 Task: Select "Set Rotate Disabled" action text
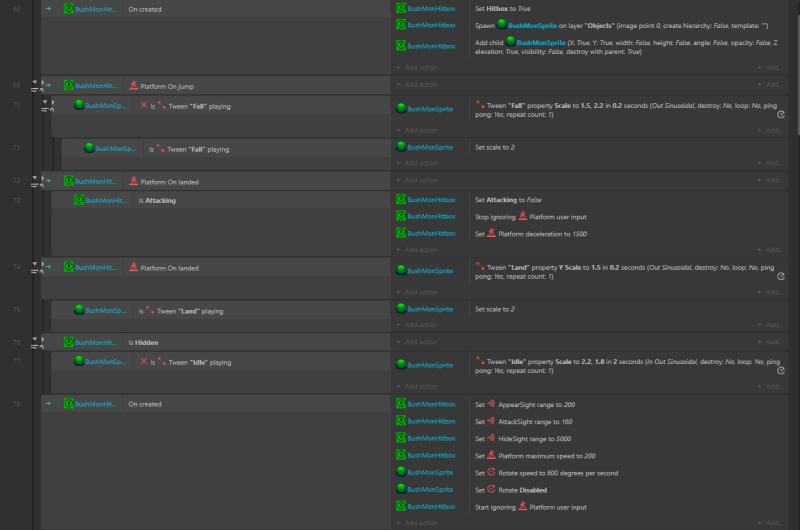[511, 490]
